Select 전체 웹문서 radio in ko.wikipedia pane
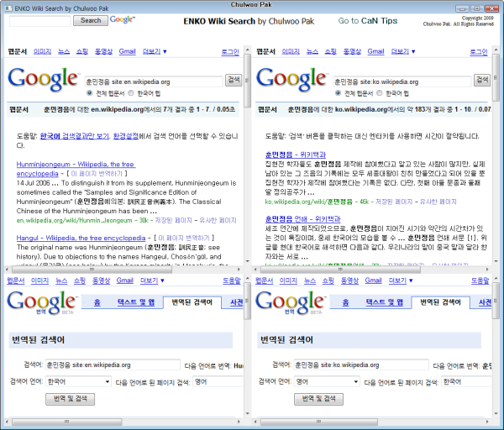This screenshot has width=504, height=430. click(x=338, y=93)
